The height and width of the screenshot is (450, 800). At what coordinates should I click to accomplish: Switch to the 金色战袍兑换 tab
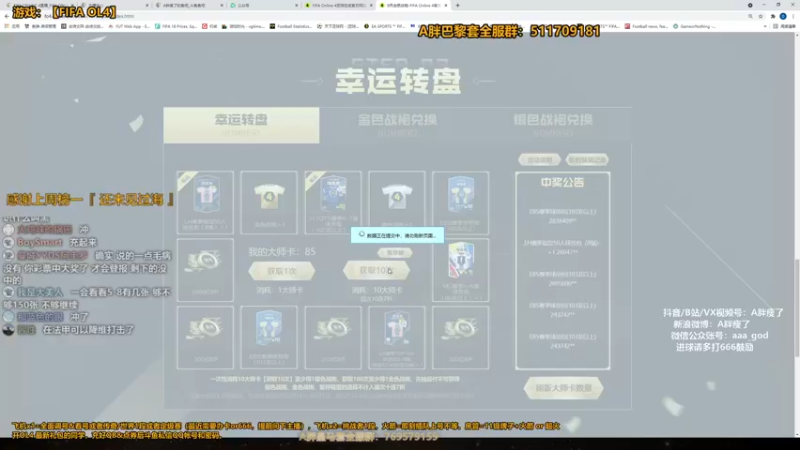tap(397, 125)
